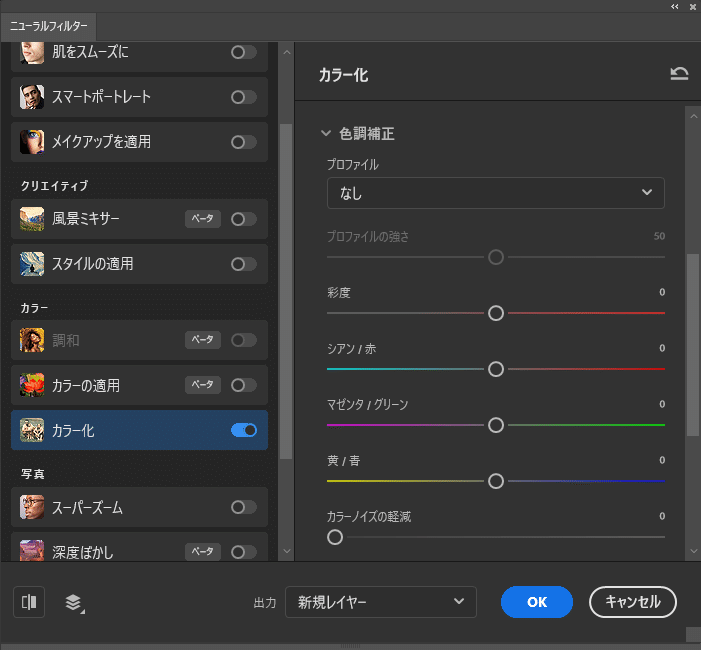Click the 風景ミキサー landscape thumbnail
Screen dimensions: 701x650
pos(32,219)
